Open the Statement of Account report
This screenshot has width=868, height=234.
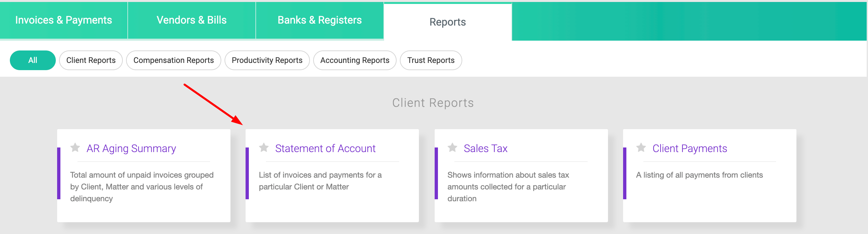coord(325,148)
